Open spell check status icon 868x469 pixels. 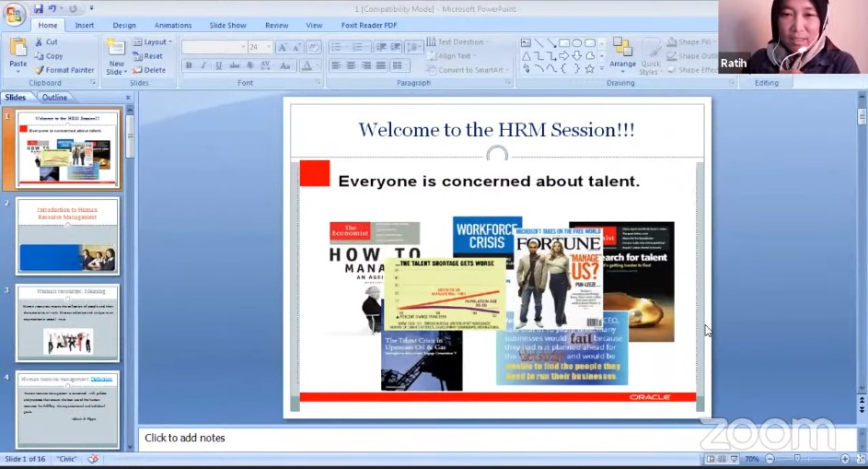click(93, 459)
